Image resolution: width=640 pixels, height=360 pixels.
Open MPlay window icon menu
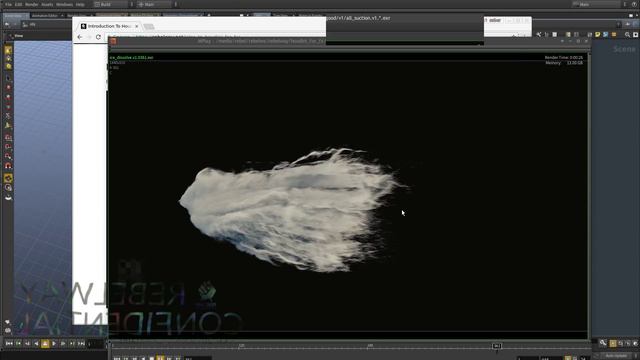(x=113, y=41)
